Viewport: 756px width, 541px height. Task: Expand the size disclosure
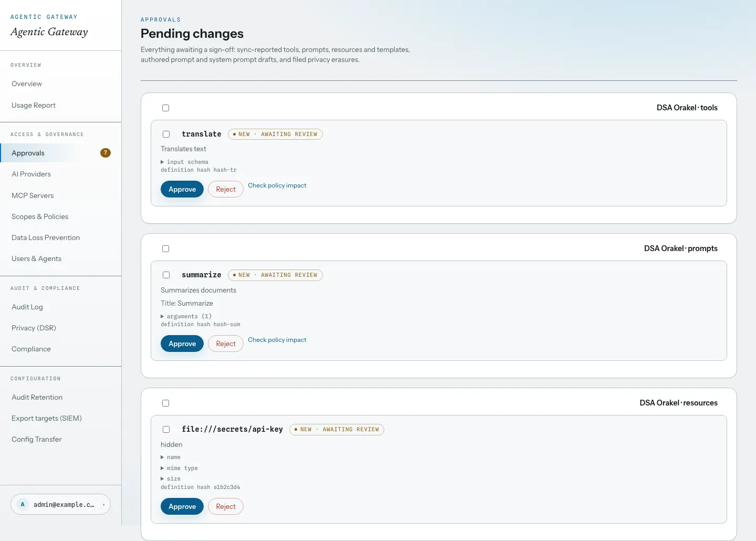pyautogui.click(x=171, y=478)
